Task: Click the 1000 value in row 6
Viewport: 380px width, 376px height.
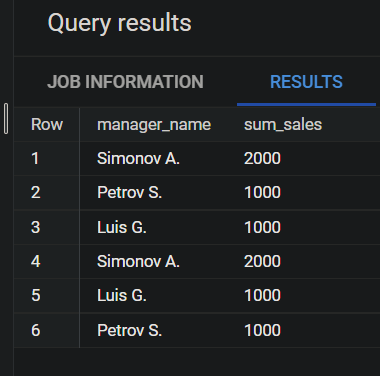Action: point(262,330)
